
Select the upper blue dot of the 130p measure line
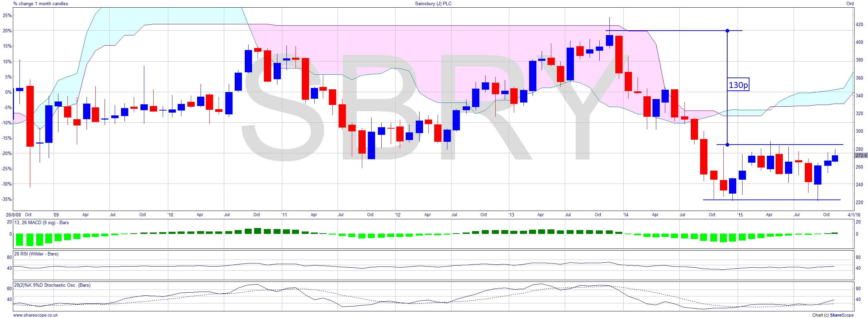click(x=727, y=31)
